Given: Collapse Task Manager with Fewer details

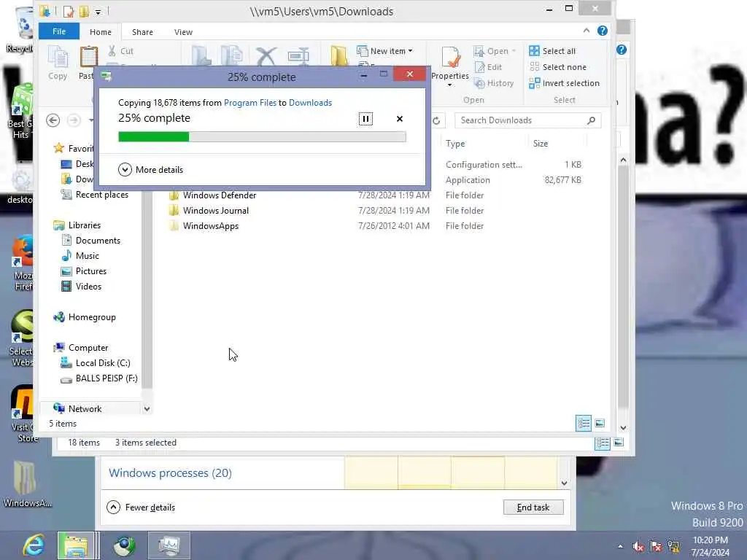Looking at the screenshot, I should pyautogui.click(x=141, y=507).
